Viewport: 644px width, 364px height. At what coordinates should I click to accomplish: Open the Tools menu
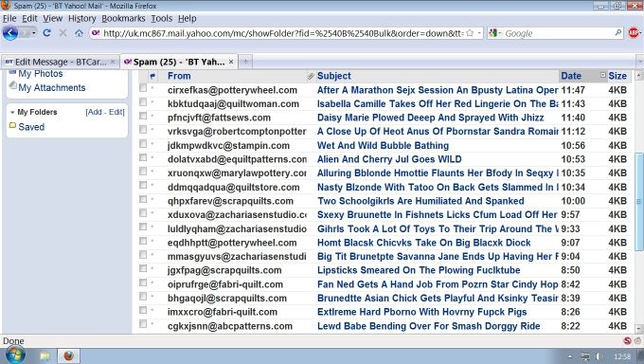click(161, 19)
